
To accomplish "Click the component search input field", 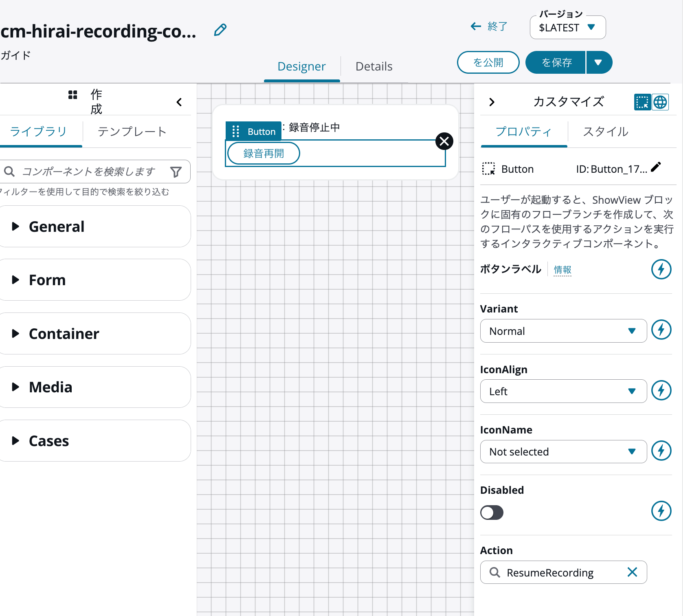I will click(x=94, y=172).
